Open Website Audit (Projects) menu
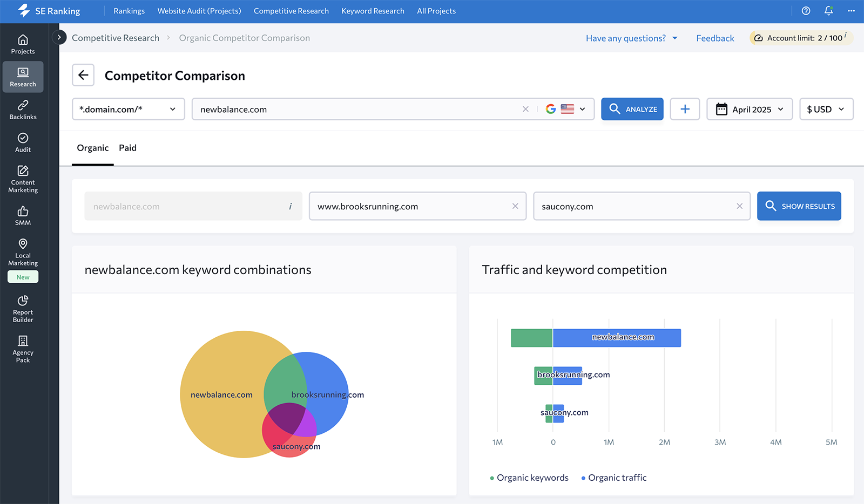The width and height of the screenshot is (864, 504). (x=199, y=11)
